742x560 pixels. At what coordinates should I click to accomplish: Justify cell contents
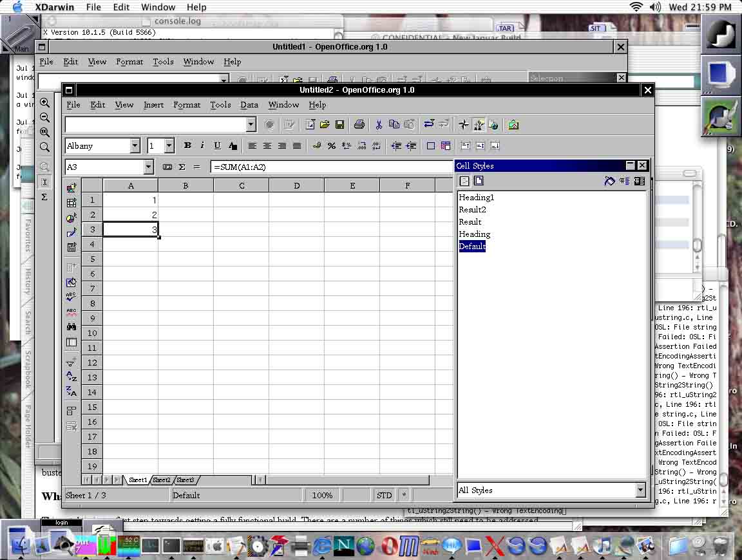coord(297,145)
